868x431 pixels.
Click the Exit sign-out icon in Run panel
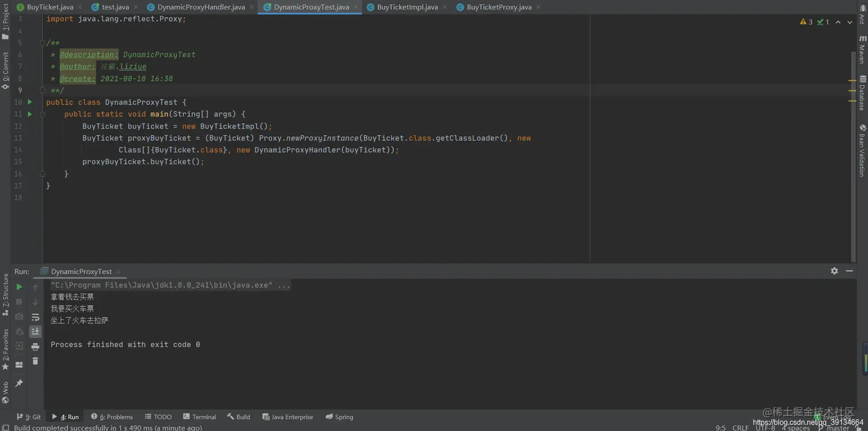19,346
